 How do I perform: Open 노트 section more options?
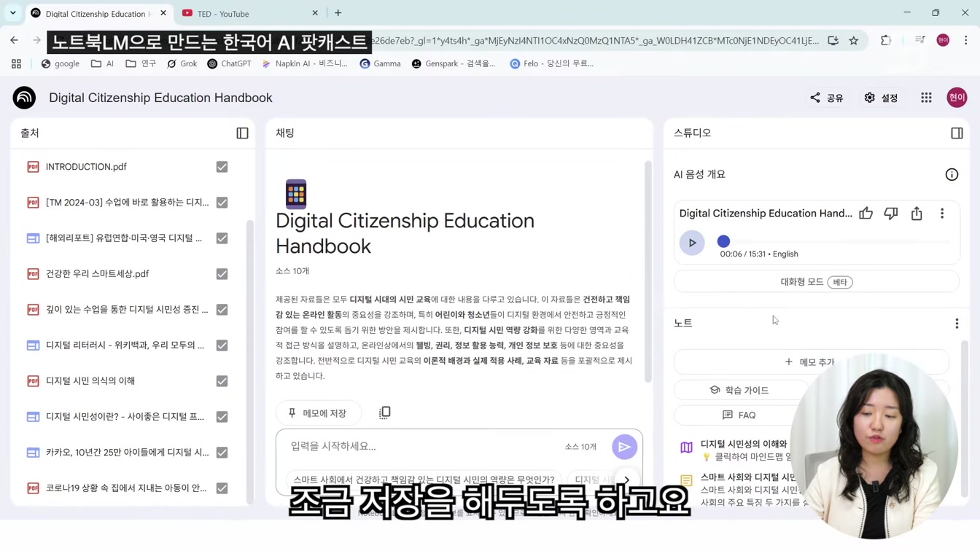pyautogui.click(x=957, y=324)
